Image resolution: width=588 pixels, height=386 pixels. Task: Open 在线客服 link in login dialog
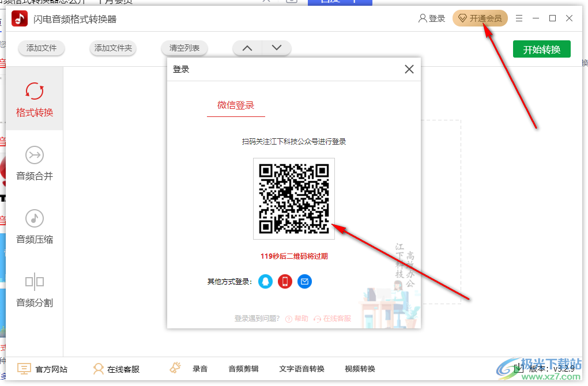(x=333, y=319)
